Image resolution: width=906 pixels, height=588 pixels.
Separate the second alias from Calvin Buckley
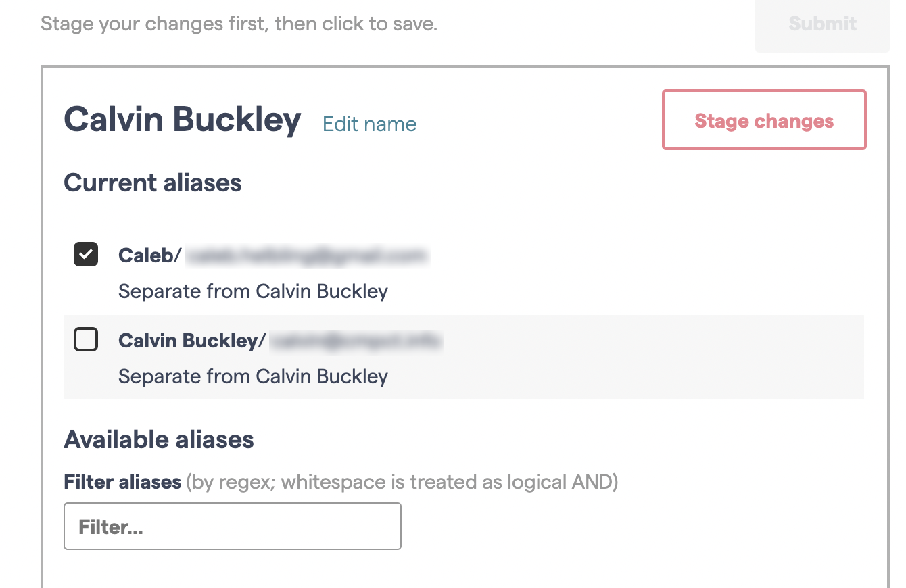(253, 376)
